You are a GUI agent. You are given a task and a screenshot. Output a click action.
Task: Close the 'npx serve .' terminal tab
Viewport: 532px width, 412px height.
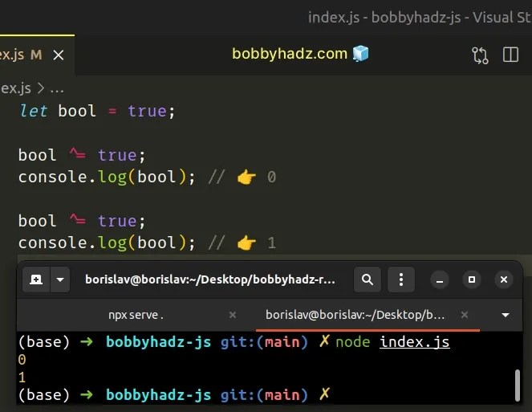233,315
